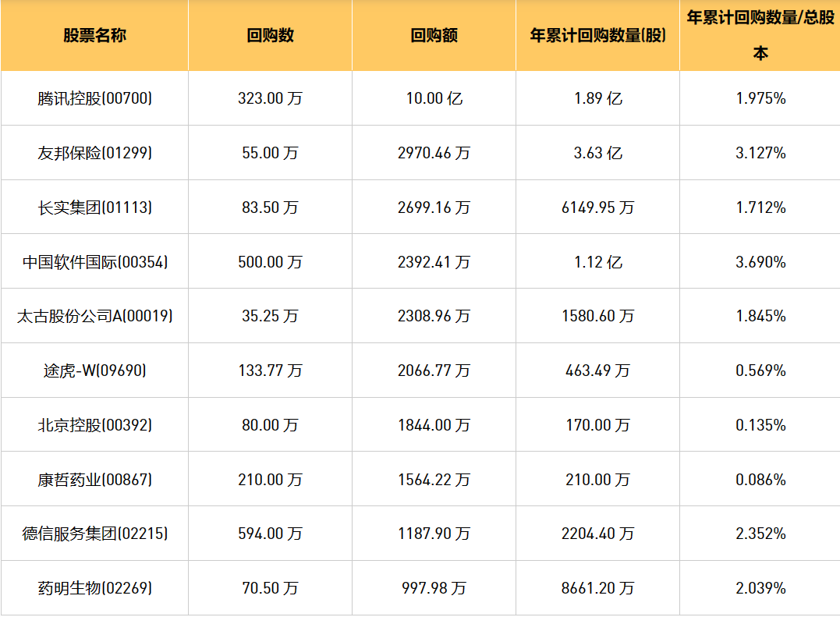This screenshot has height=617, width=840.
Task: Open the 中国软件国际(00354) stock entry
Action: [x=94, y=262]
